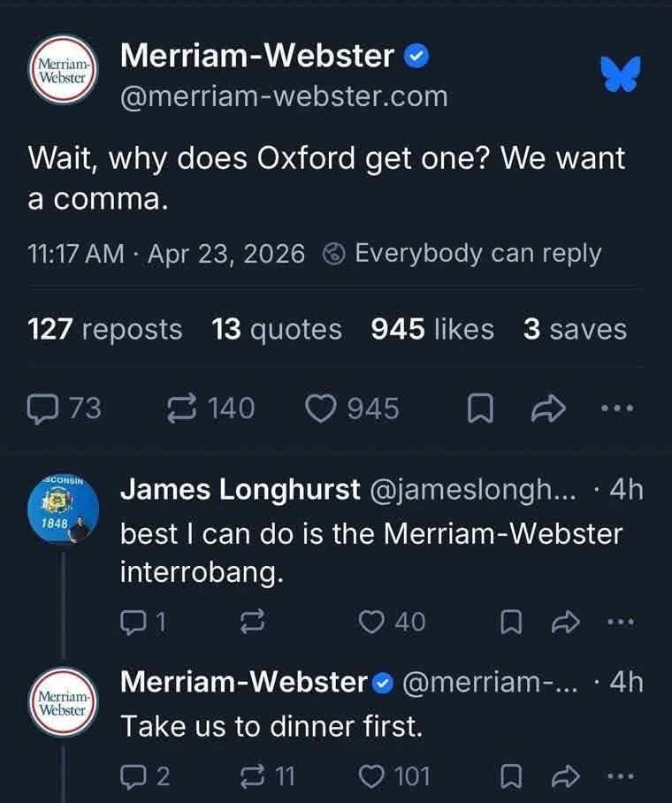Like James Longhurst's interrobang reply

click(371, 623)
